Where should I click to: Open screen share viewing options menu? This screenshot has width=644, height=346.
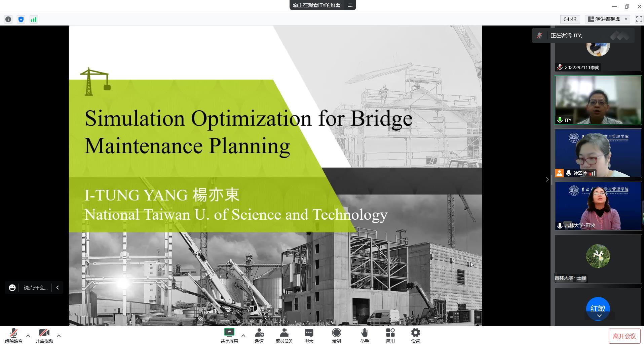350,5
